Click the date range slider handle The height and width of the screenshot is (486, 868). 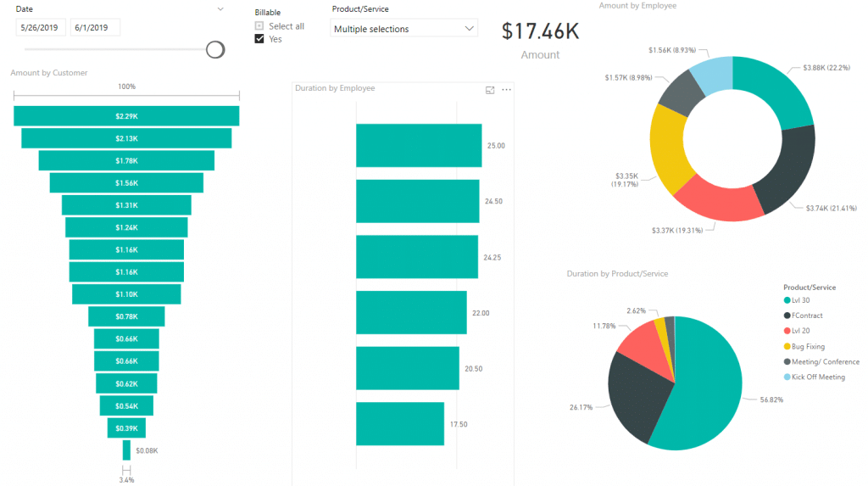[215, 50]
